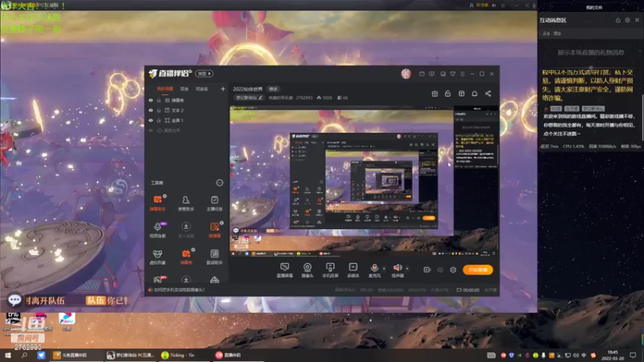Open help link about phone as camera
Viewport: 644px width, 362px height.
point(179,290)
